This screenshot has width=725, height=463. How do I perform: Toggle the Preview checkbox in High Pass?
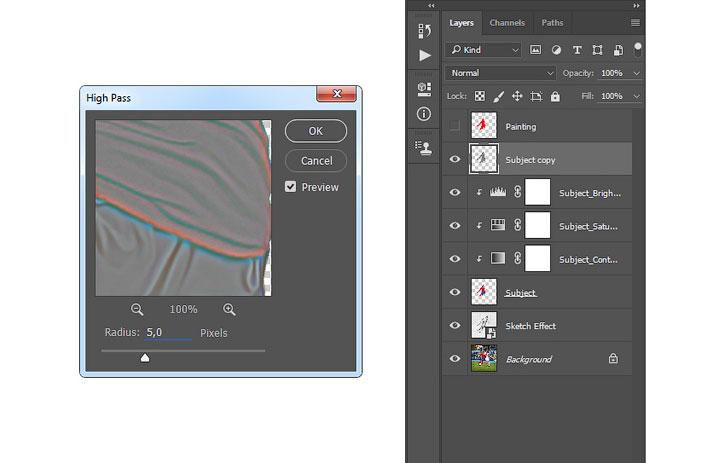(x=290, y=187)
